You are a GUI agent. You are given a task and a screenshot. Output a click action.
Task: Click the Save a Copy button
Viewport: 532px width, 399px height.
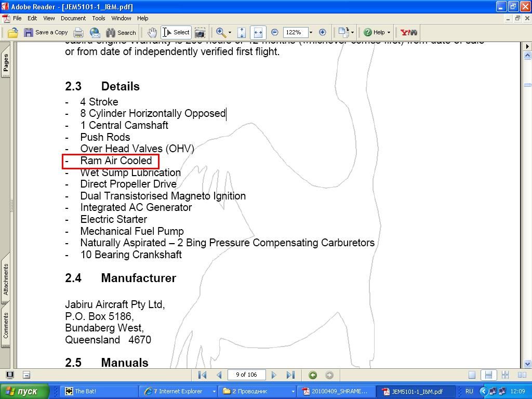coord(46,33)
